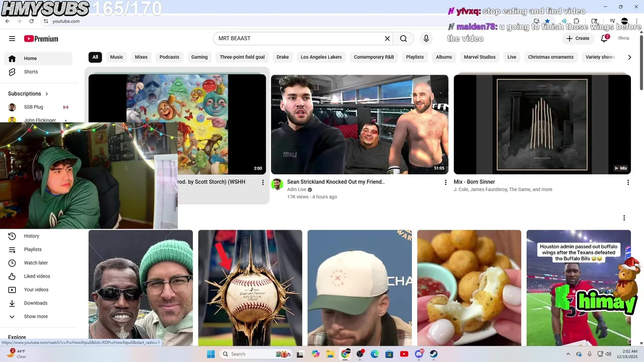Start voice search with microphone
Image resolution: width=644 pixels, height=362 pixels.
point(426,39)
